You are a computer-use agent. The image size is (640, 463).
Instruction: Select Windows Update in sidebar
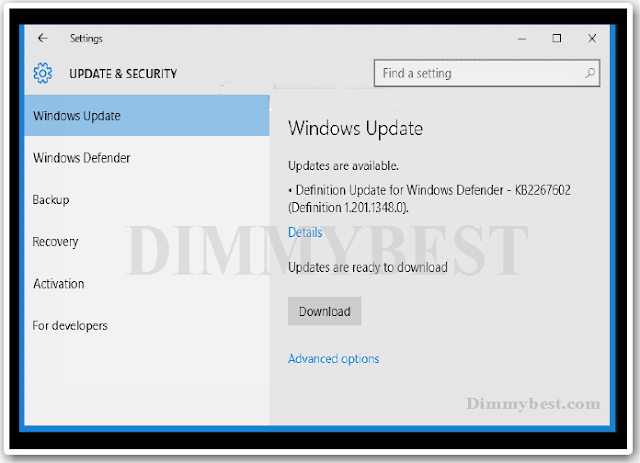(147, 116)
